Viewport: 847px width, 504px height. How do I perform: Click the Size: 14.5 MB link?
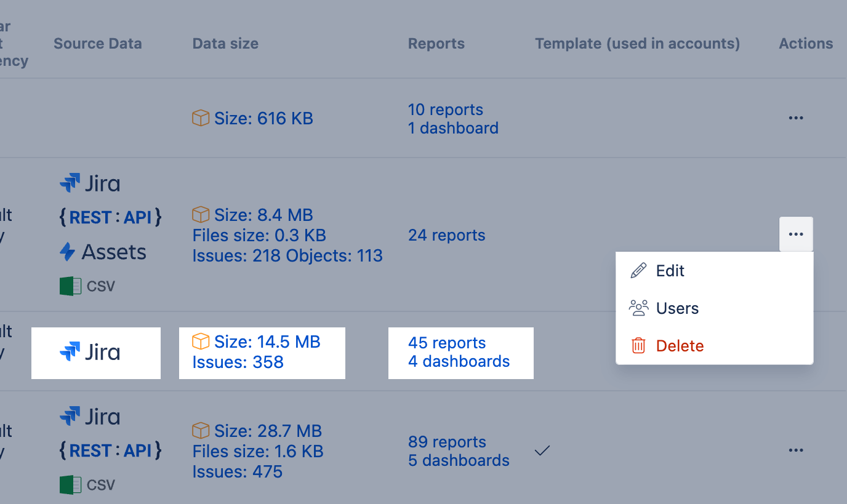[267, 342]
